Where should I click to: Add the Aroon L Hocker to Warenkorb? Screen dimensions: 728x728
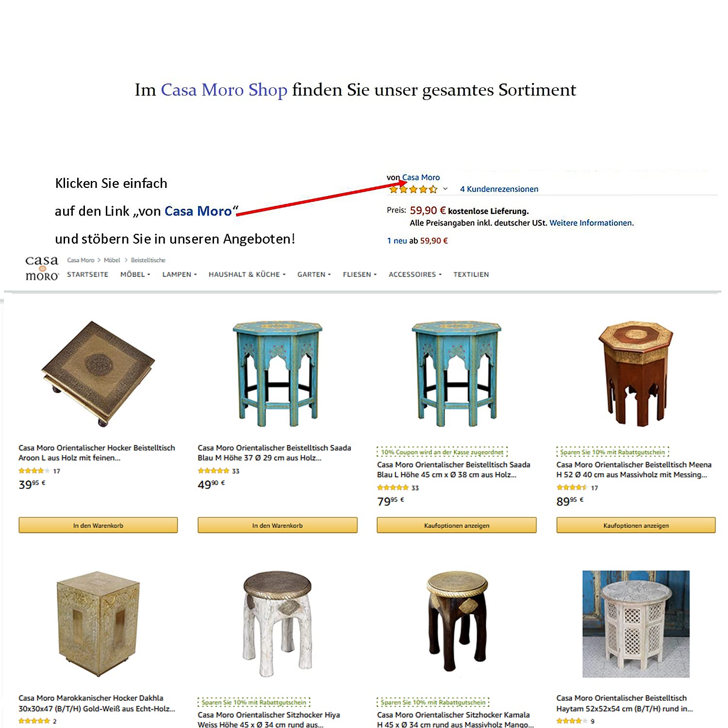(x=98, y=525)
